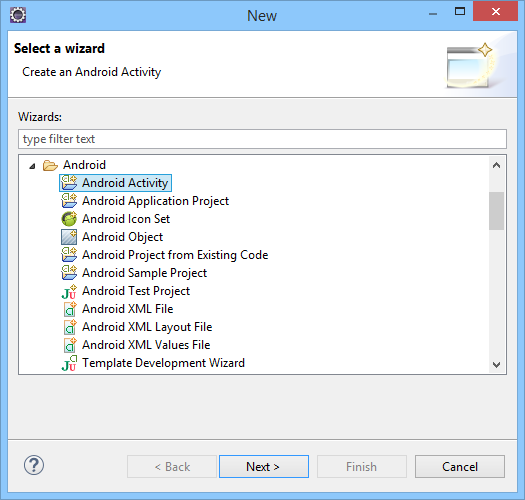
Task: Click the Android Object icon
Action: pos(69,237)
